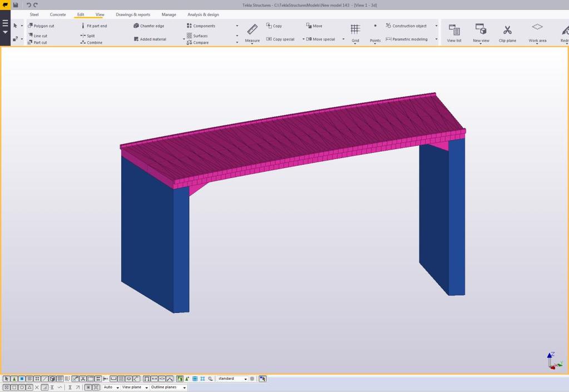The width and height of the screenshot is (569, 392).
Task: Create a New view
Action: tap(481, 33)
